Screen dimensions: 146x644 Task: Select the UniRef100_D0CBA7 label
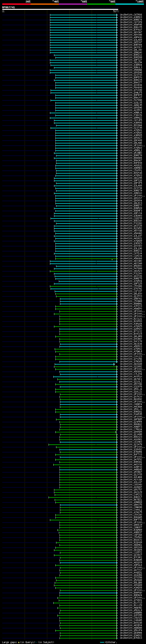click(131, 339)
